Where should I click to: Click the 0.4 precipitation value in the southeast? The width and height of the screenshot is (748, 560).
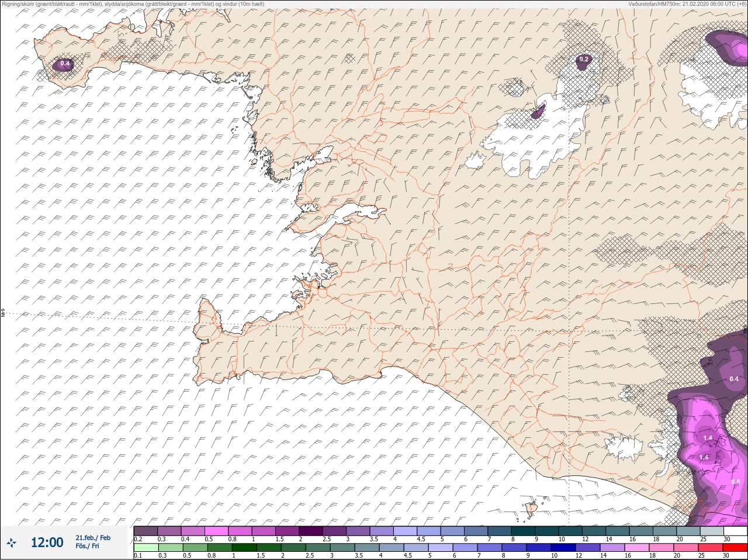[734, 379]
